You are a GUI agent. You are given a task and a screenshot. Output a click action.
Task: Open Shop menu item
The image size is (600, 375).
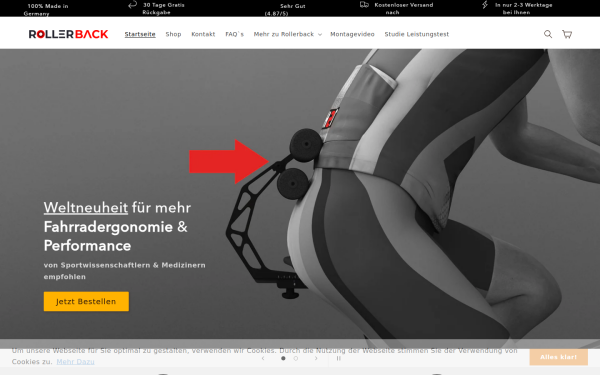(173, 34)
